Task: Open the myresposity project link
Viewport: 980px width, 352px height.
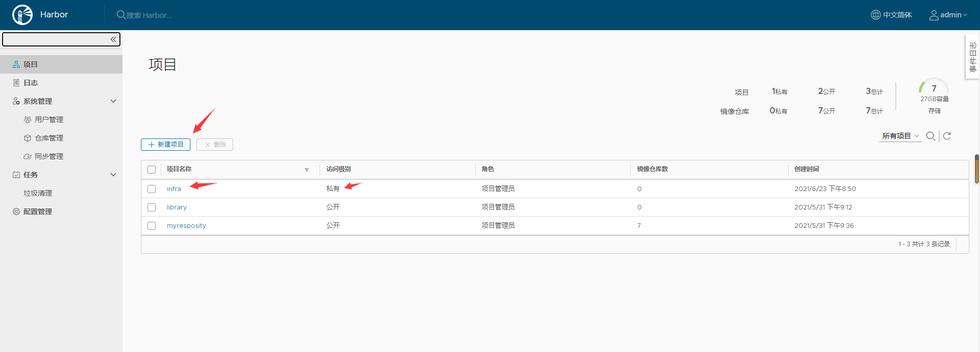Action: 186,226
